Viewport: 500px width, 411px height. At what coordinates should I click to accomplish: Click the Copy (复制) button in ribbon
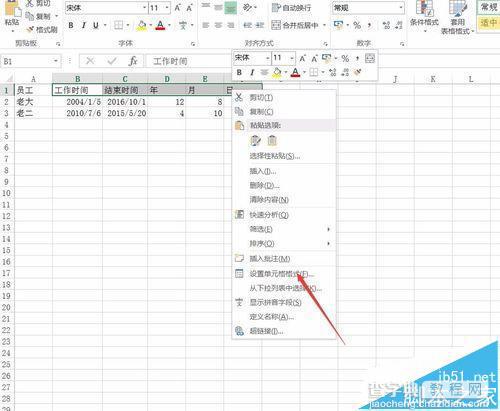click(x=39, y=16)
